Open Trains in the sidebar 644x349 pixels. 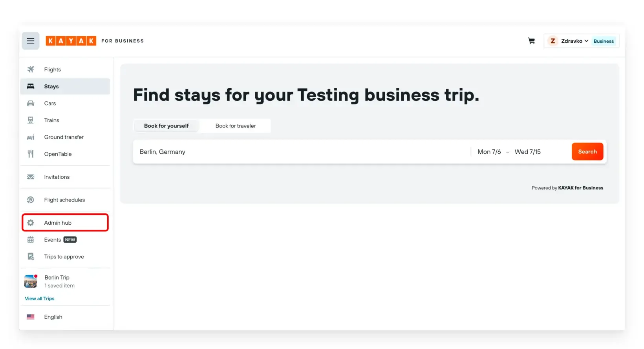[x=65, y=120]
